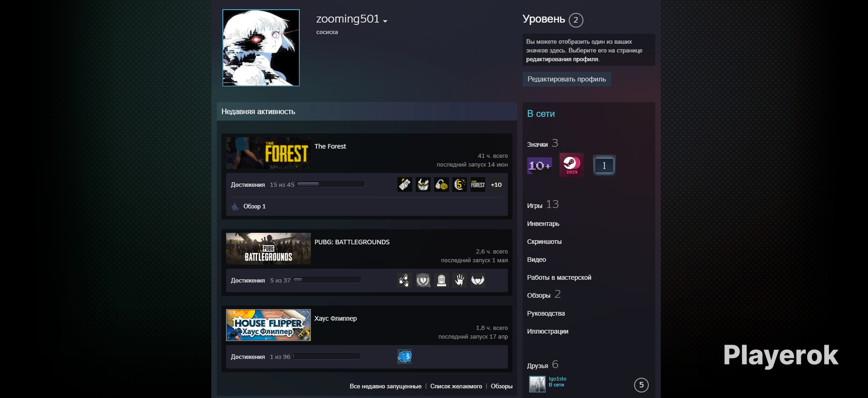Click the В сети status heading
The height and width of the screenshot is (398, 868).
pos(541,114)
